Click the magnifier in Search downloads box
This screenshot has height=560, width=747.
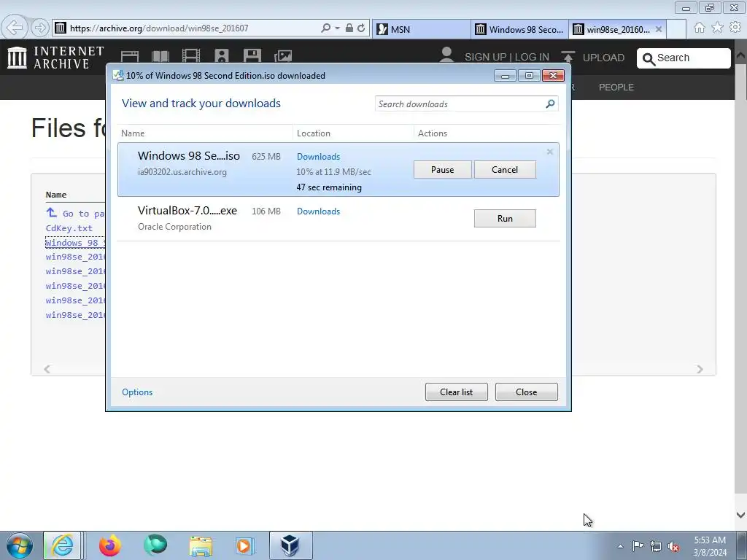click(x=550, y=104)
